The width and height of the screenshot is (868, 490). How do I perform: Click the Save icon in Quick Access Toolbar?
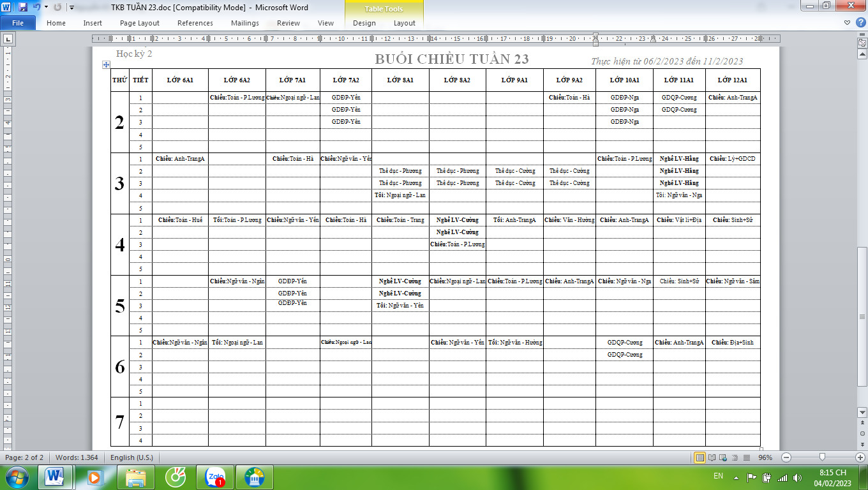(23, 8)
